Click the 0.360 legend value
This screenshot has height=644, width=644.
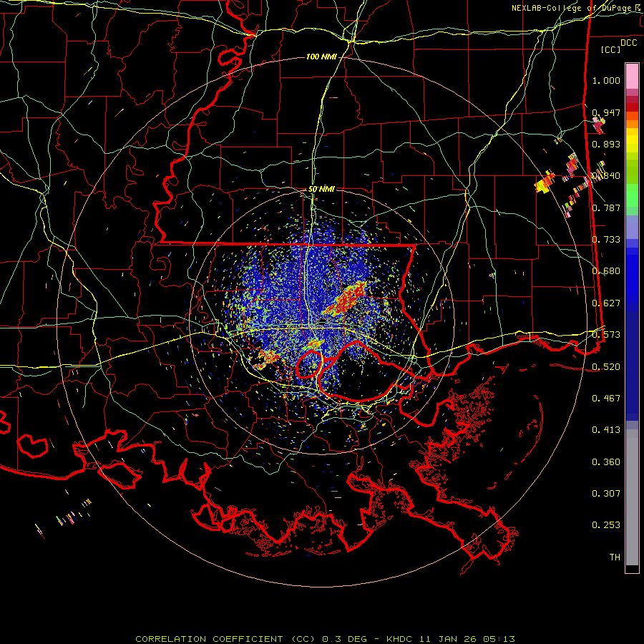606,462
